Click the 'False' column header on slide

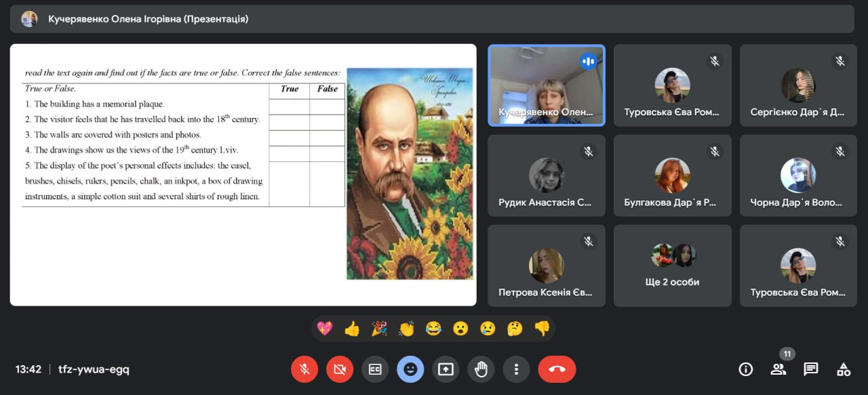point(328,89)
